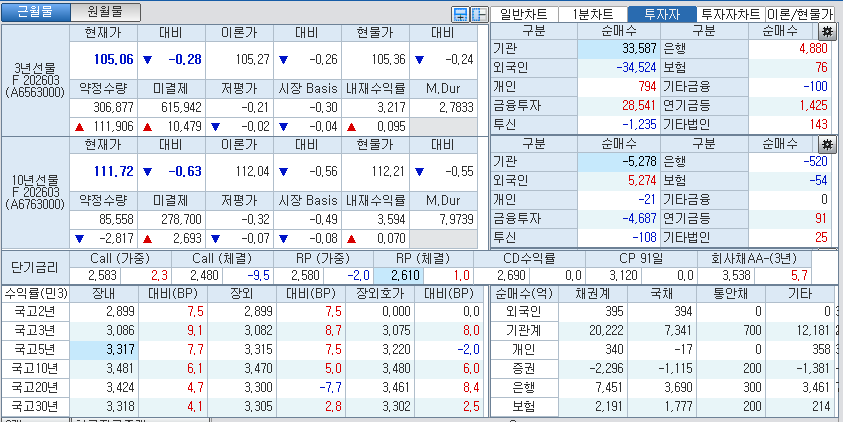Select the 국고20년 row label

[x=35, y=387]
